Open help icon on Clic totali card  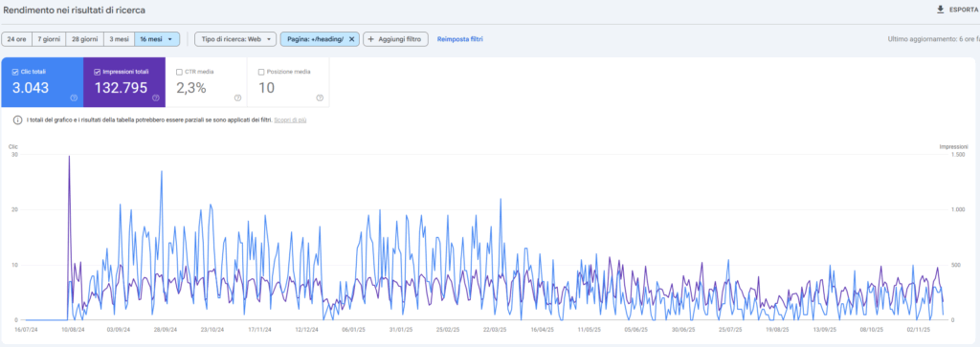(74, 98)
